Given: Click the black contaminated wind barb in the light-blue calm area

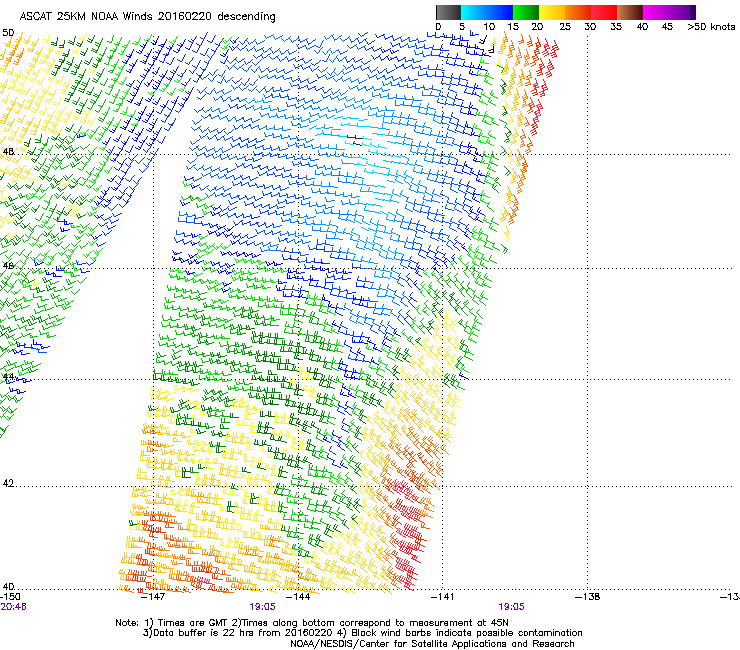Looking at the screenshot, I should [355, 139].
